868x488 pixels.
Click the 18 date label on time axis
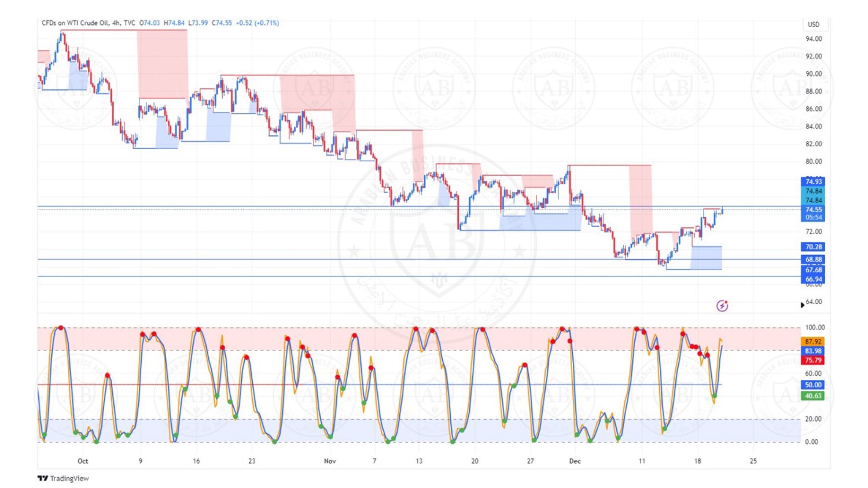tap(698, 461)
